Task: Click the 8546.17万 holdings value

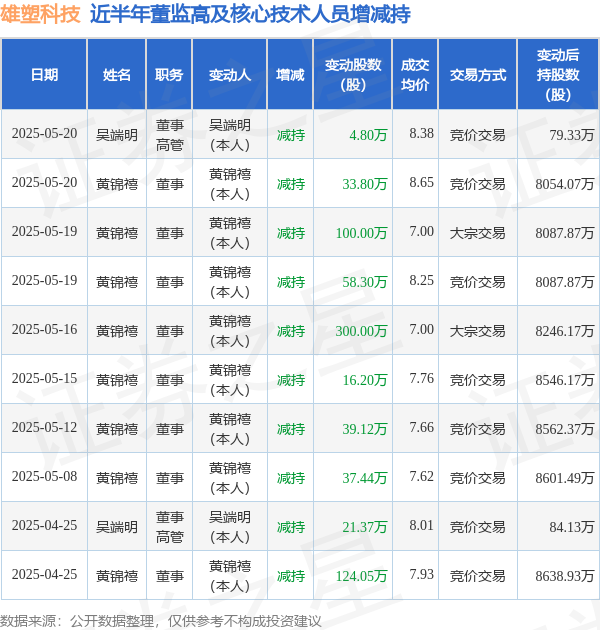Action: pyautogui.click(x=565, y=380)
